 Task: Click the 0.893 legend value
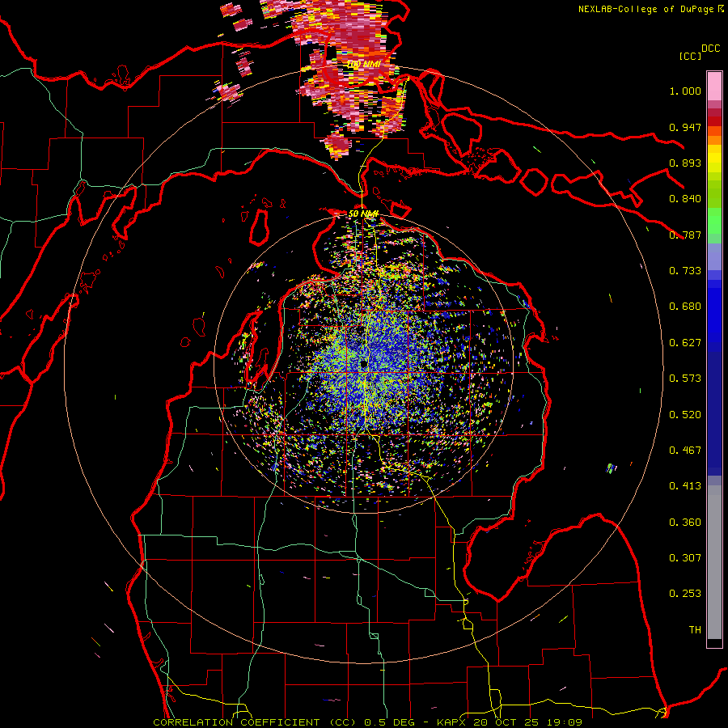tap(685, 163)
